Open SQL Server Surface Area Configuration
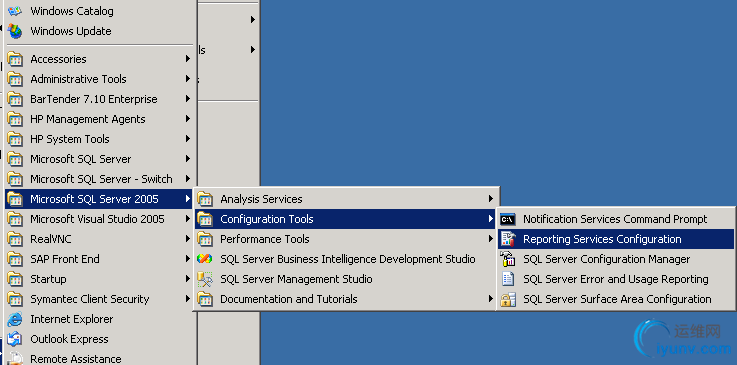The width and height of the screenshot is (737, 365). [616, 299]
